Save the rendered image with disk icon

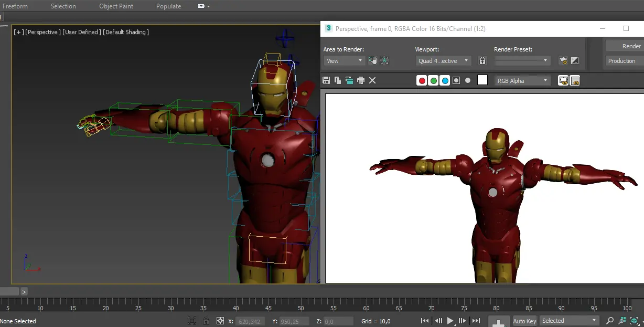pyautogui.click(x=326, y=80)
